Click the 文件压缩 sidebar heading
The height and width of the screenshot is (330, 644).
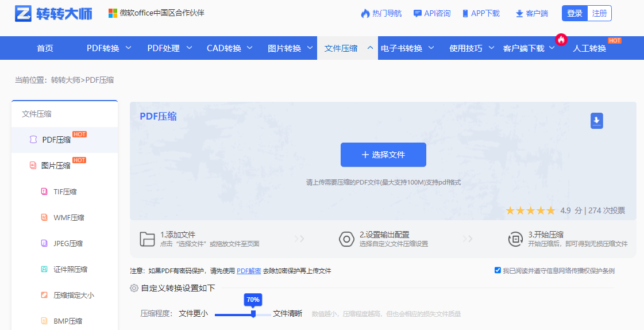click(x=37, y=114)
